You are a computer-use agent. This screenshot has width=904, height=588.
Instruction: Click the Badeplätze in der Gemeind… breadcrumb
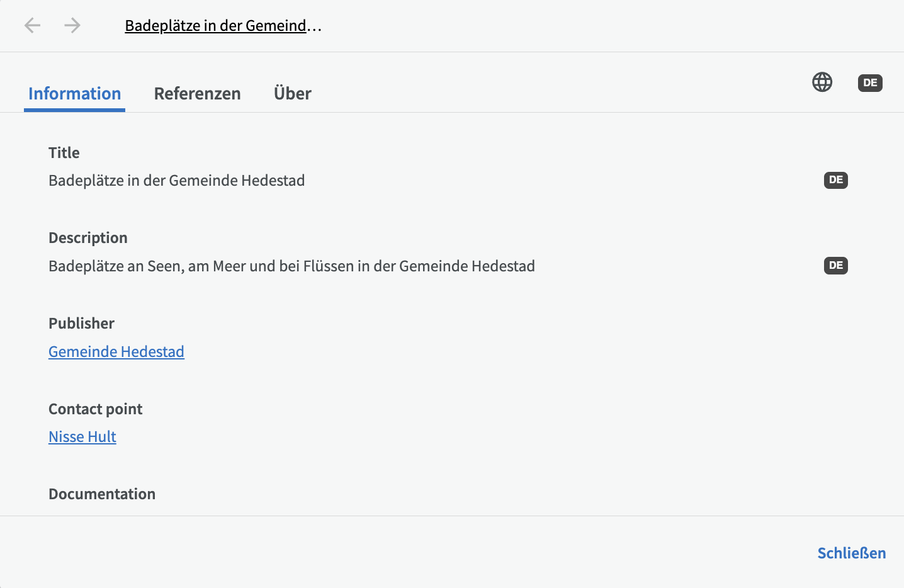[x=223, y=26]
